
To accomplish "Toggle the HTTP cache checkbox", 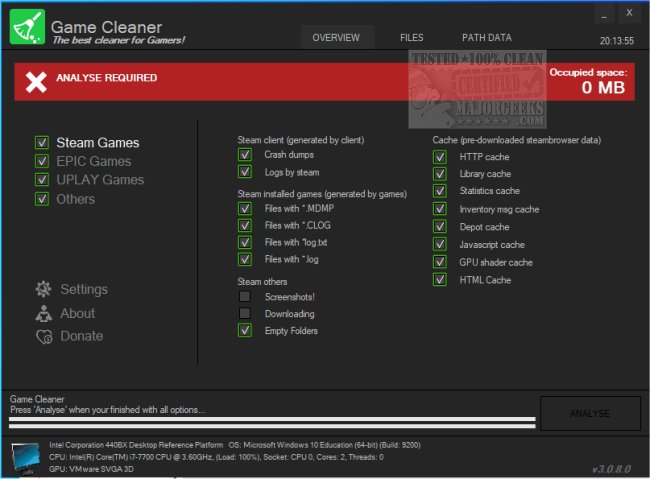I will (x=440, y=157).
